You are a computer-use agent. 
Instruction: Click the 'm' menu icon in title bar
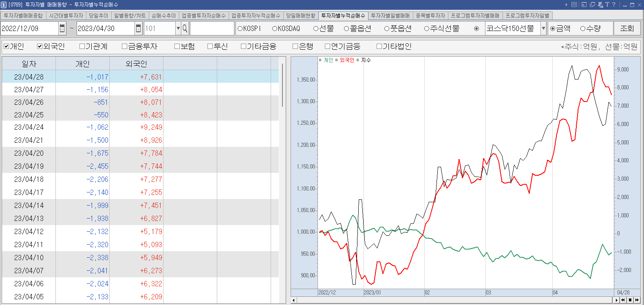[574, 4]
